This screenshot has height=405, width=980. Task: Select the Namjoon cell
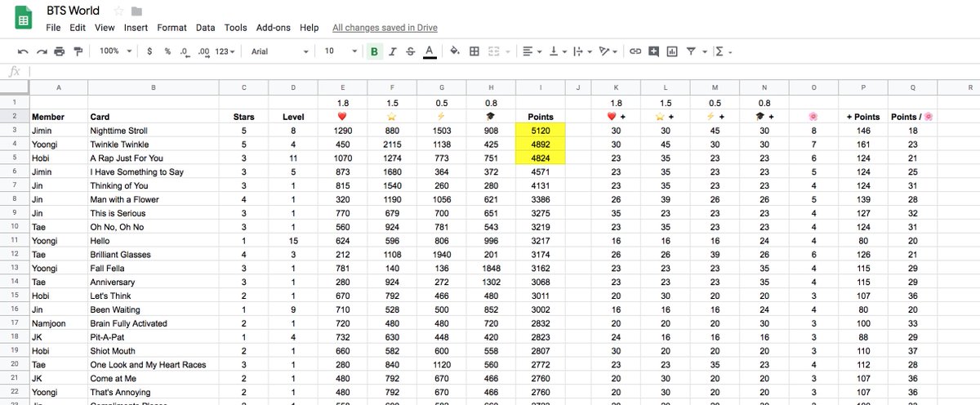click(58, 323)
